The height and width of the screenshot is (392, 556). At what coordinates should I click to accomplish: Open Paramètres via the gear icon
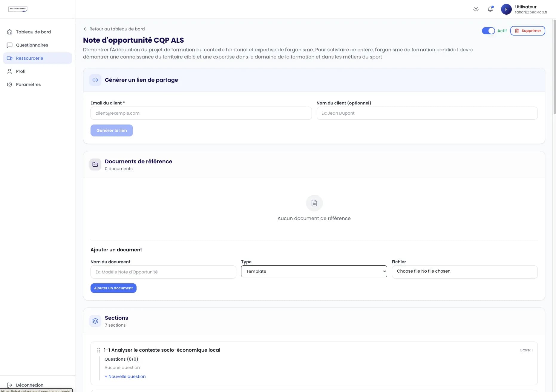[9, 84]
